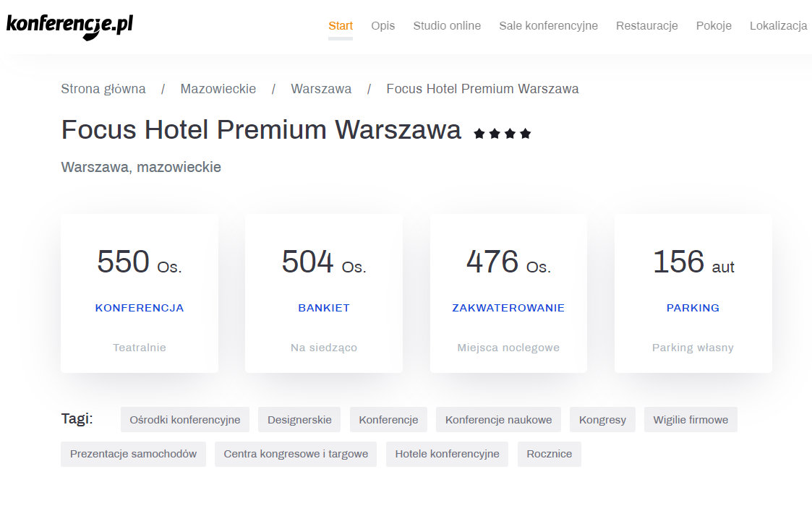Image resolution: width=812 pixels, height=516 pixels.
Task: Choose the Wigilie firmowe tag
Action: (x=691, y=420)
